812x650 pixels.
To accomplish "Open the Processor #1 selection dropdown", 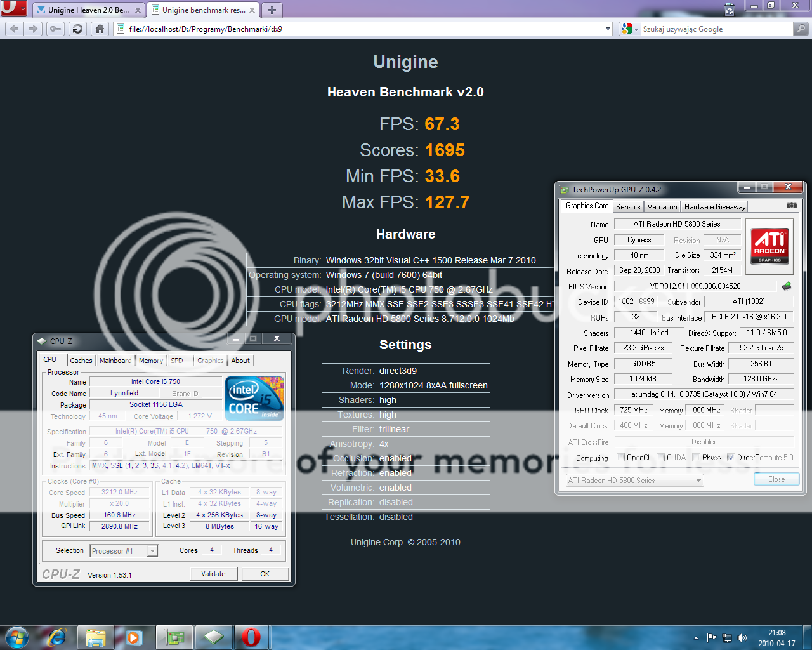I will coord(152,551).
